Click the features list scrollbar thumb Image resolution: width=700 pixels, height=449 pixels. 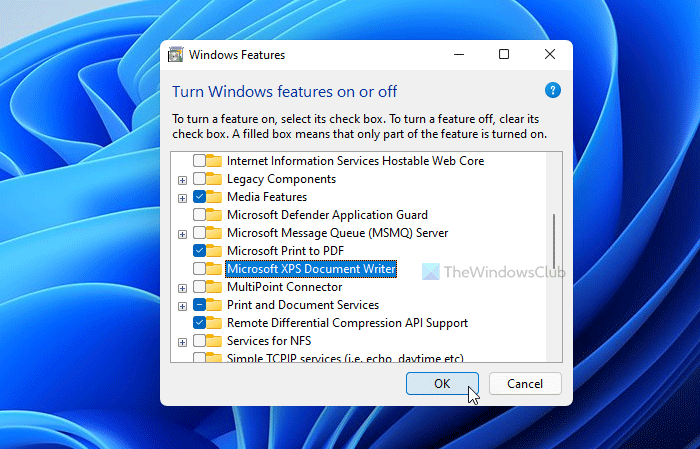[554, 241]
